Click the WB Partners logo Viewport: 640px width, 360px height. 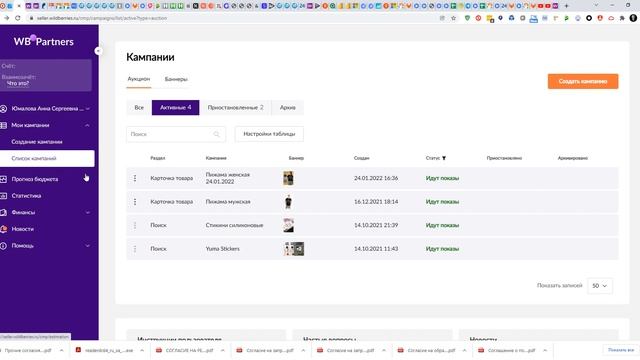point(44,41)
